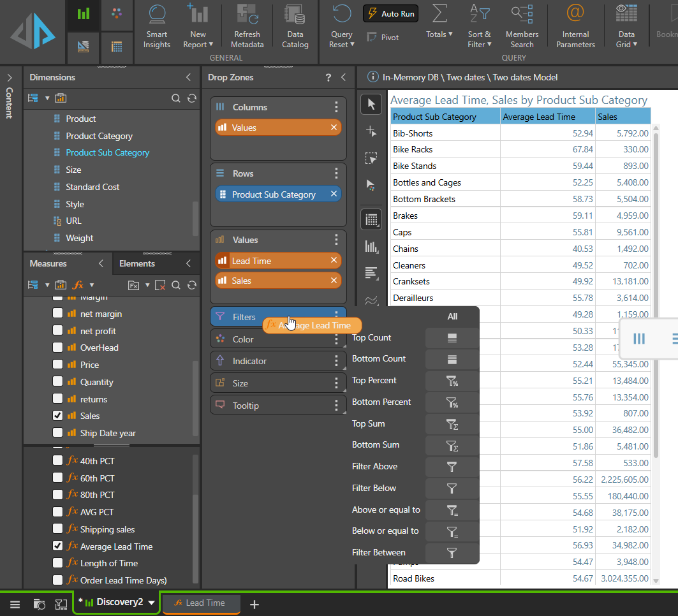Open Smart Insights tool

156,26
